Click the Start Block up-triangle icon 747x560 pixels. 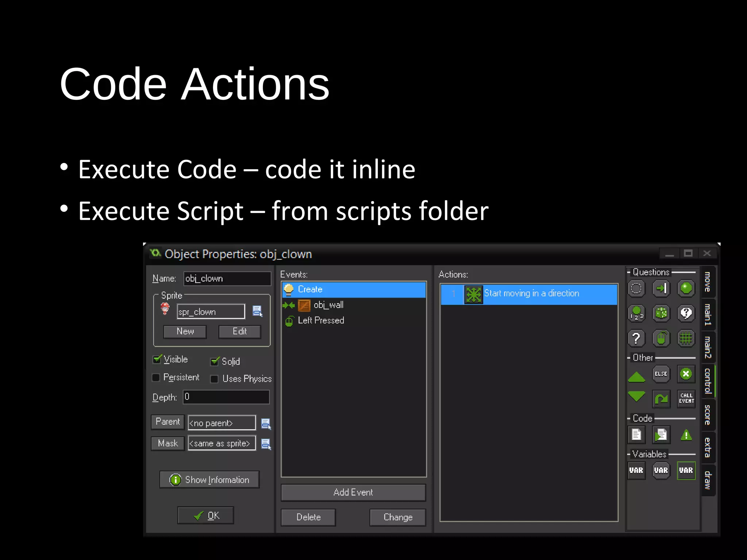[x=636, y=377]
